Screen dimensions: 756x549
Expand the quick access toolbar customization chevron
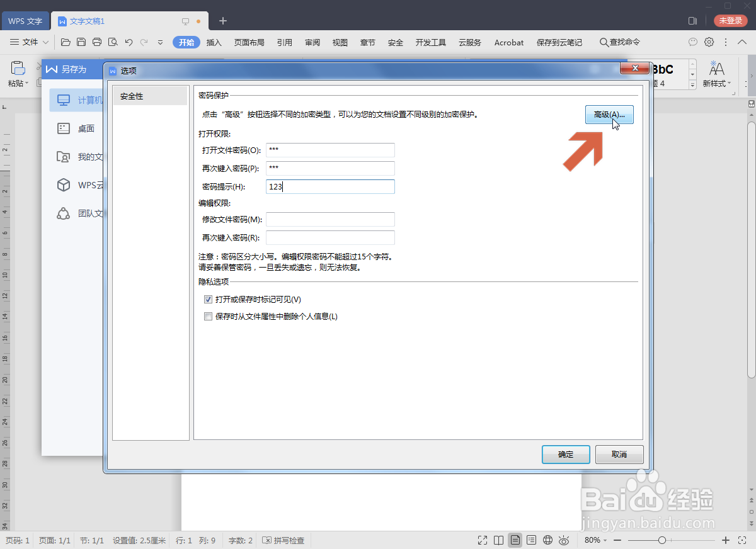[x=159, y=42]
